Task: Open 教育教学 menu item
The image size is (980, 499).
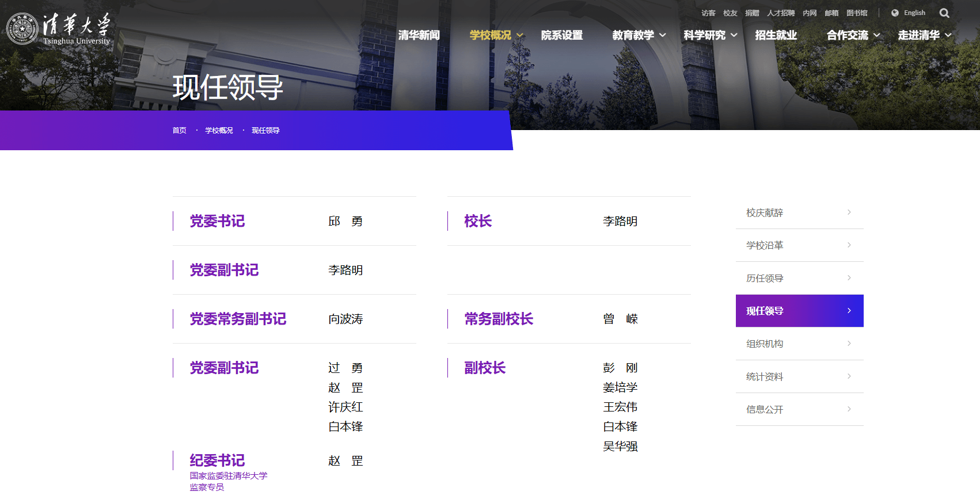Action: coord(633,35)
